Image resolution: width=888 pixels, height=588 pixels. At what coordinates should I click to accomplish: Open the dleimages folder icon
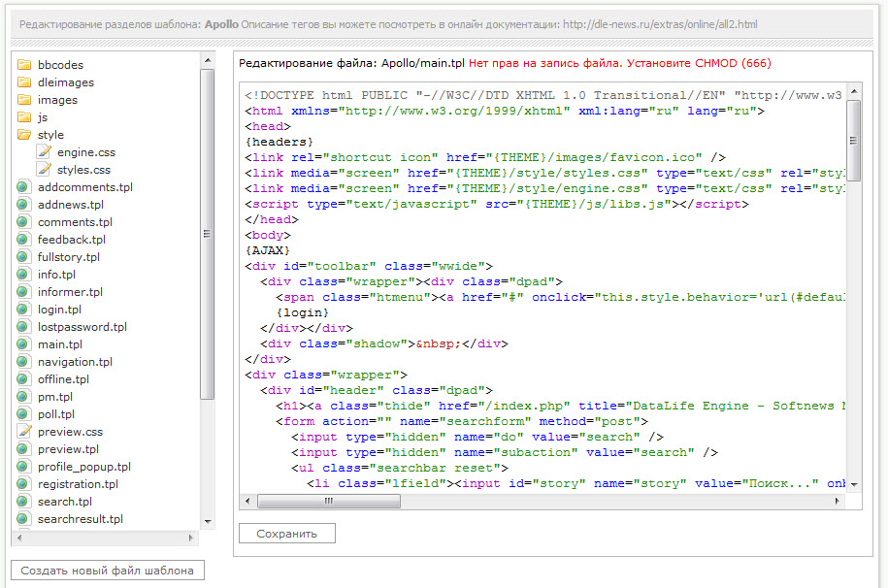24,82
